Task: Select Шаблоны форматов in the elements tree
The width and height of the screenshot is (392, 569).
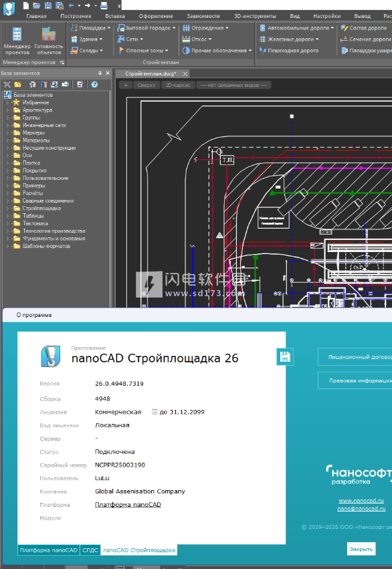Action: point(46,246)
